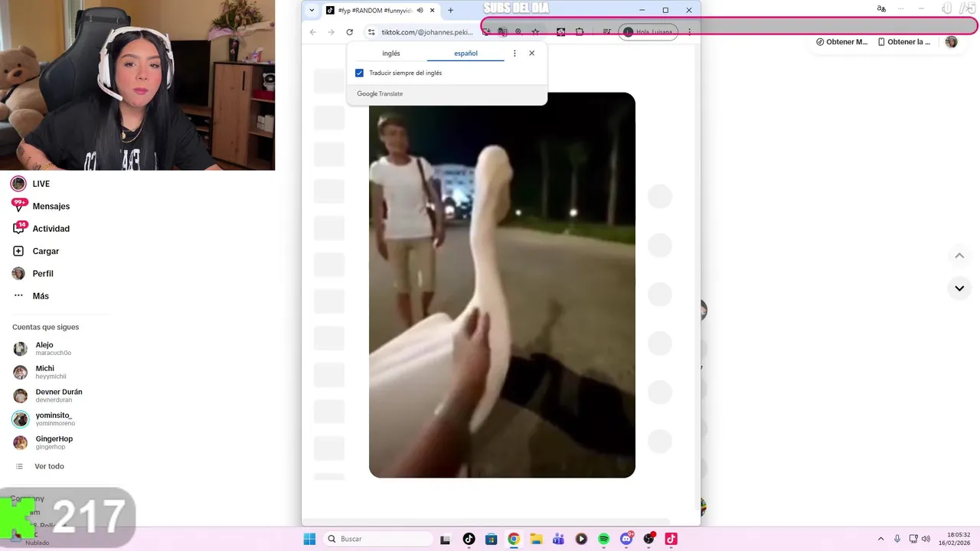This screenshot has width=980, height=551.
Task: Open Chrome tab search dropdown arrow
Action: tap(312, 10)
